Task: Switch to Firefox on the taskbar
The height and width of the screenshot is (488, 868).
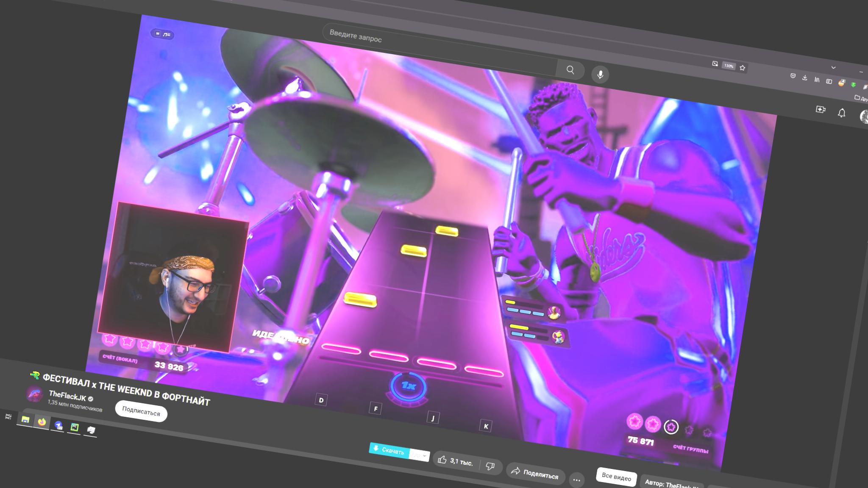Action: click(x=42, y=422)
